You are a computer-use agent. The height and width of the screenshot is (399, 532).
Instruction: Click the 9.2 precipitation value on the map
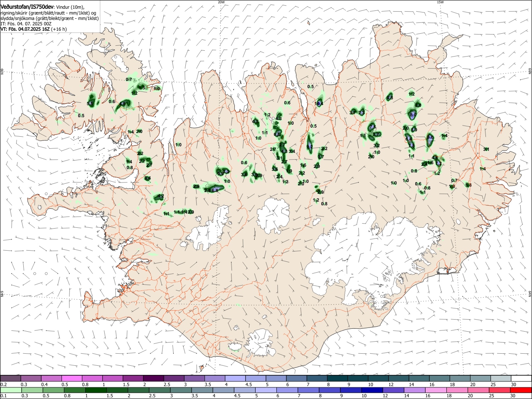click(x=310, y=147)
